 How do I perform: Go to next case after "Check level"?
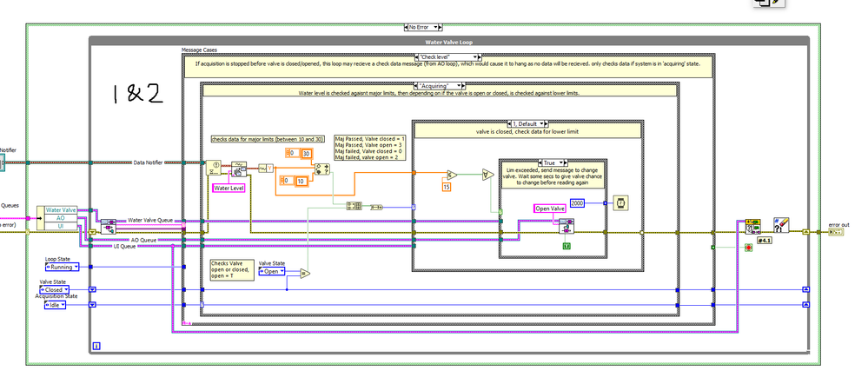point(480,56)
